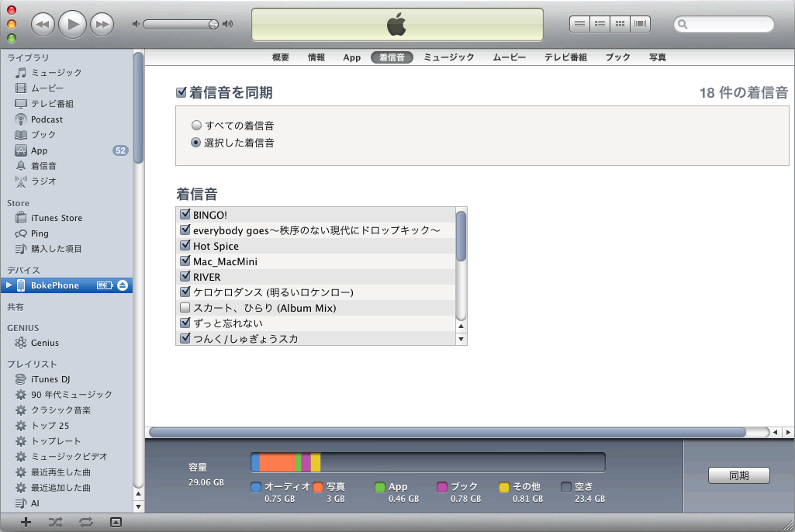795x532 pixels.
Task: Click ringtone list scroll up arrow
Action: [x=461, y=326]
